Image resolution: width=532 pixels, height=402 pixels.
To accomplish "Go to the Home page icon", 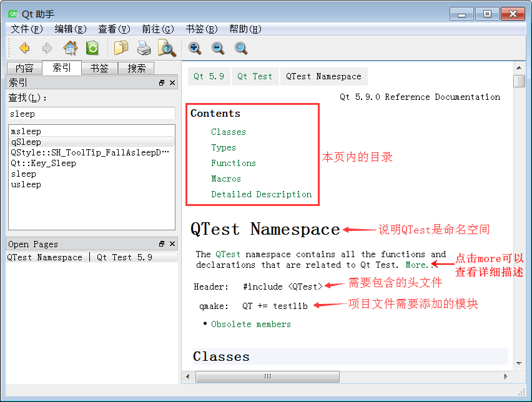I will (70, 48).
